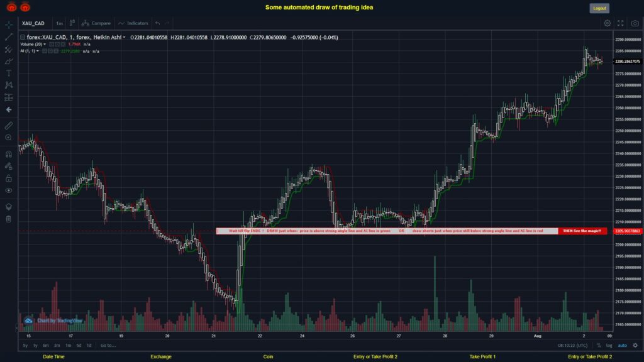Select the trend line drawing tool

click(9, 37)
